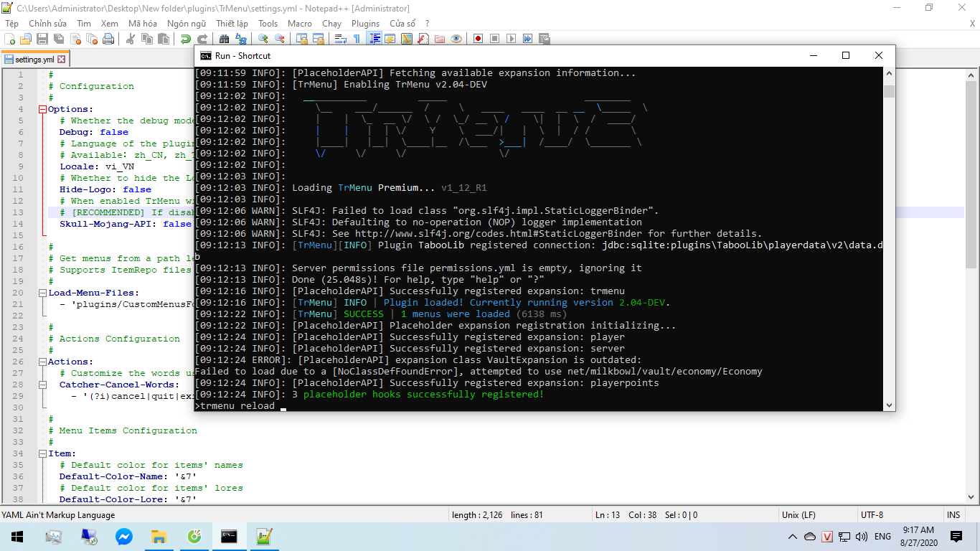
Task: Click the console scrollbar up arrow
Action: point(890,72)
